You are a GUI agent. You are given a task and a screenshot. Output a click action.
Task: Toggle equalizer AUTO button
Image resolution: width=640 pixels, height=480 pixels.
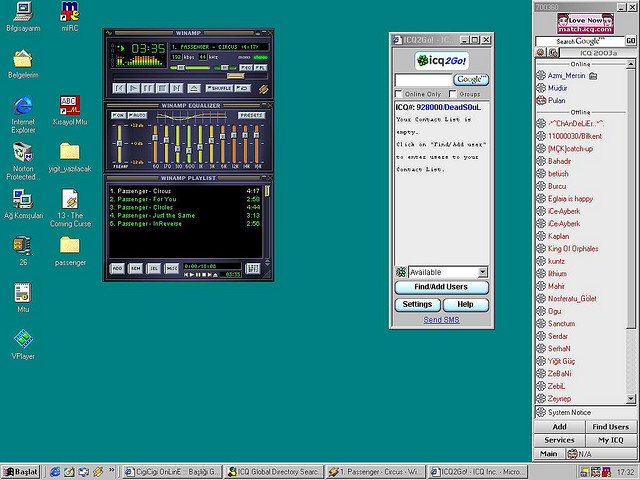coord(138,116)
